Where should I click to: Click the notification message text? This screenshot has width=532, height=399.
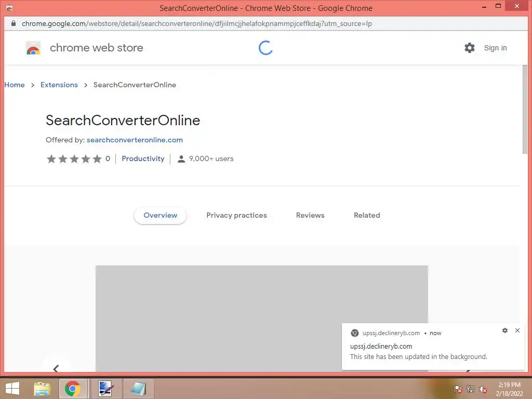coord(419,356)
